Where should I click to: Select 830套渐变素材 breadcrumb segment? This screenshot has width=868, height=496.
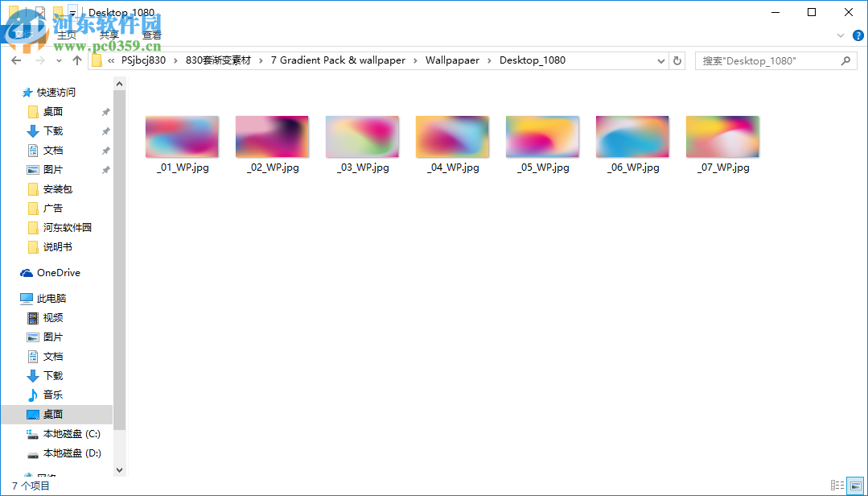click(218, 60)
